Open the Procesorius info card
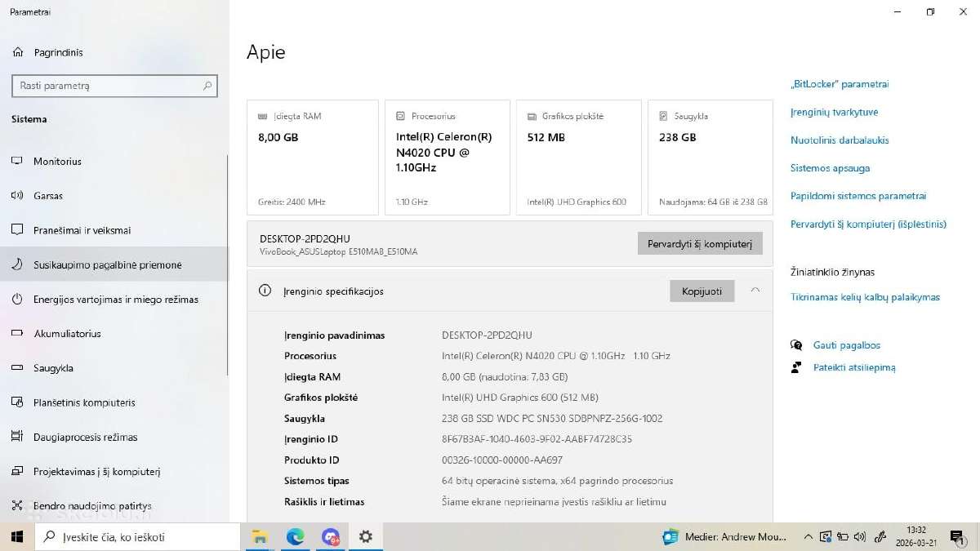This screenshot has height=551, width=980. (x=448, y=158)
